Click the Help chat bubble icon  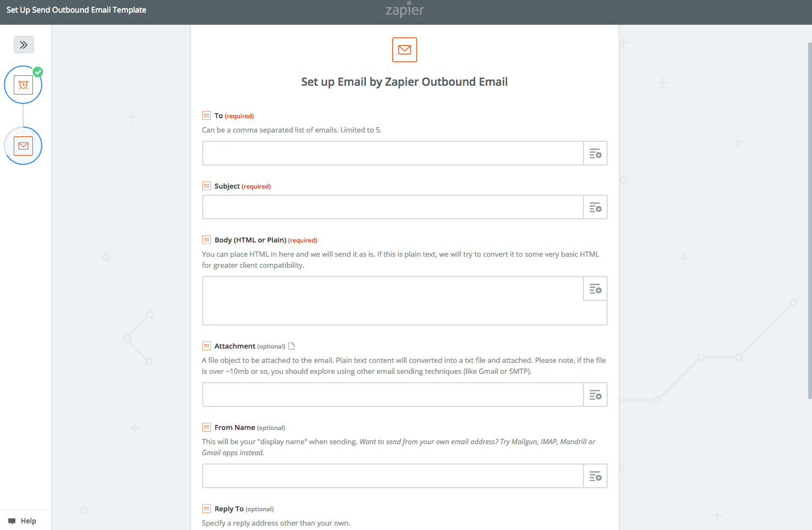point(12,521)
